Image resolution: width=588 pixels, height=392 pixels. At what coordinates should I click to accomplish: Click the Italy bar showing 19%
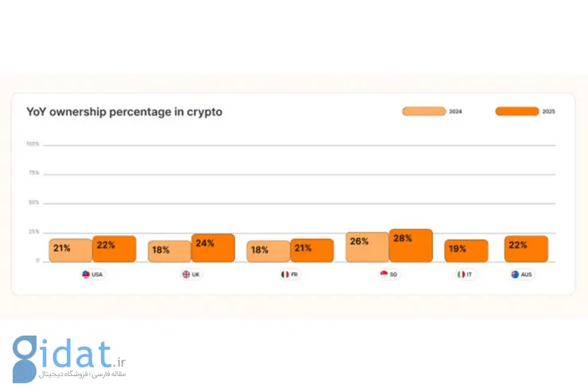[x=466, y=251]
